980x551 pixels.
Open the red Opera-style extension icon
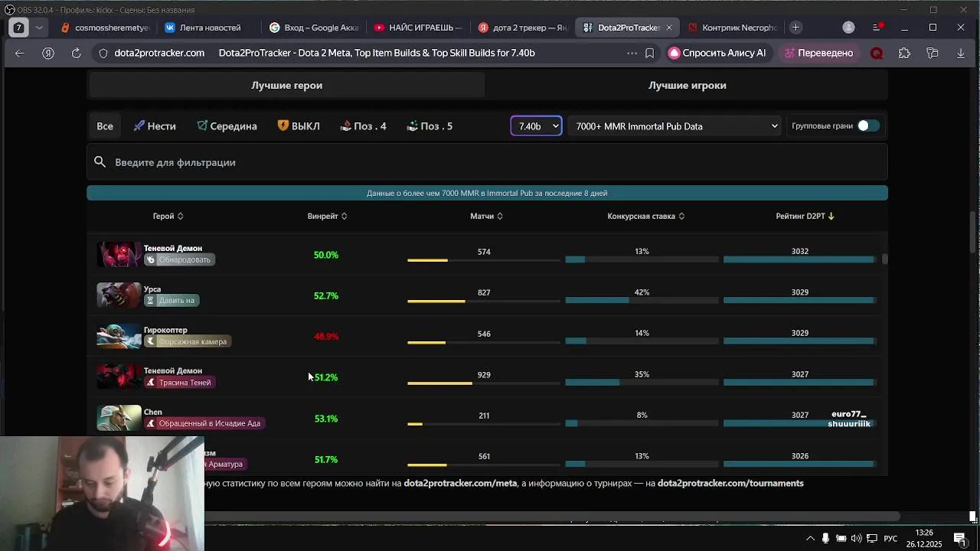tap(877, 53)
